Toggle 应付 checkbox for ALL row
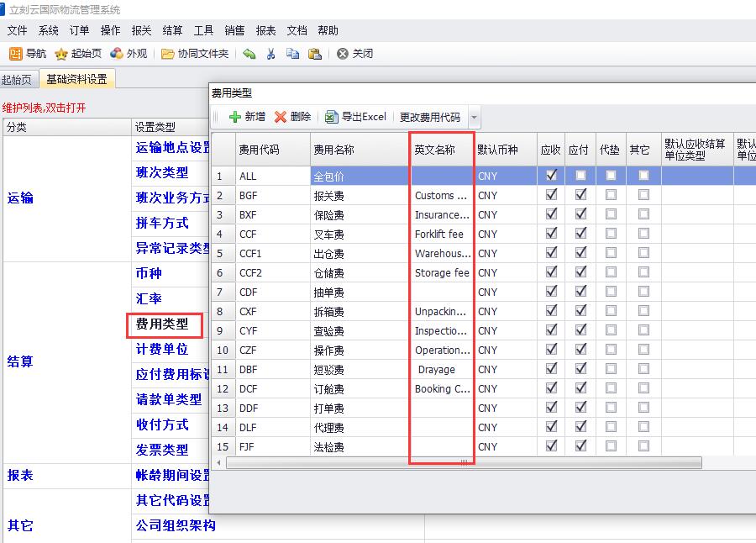This screenshot has width=756, height=543. pyautogui.click(x=580, y=176)
